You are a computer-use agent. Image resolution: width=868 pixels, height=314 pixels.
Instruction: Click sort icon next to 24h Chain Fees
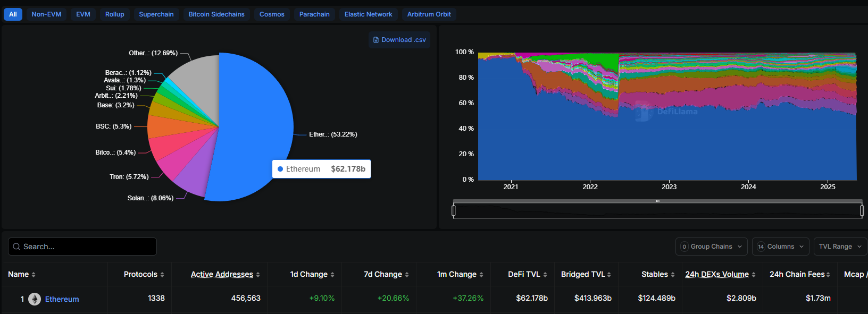tap(828, 275)
